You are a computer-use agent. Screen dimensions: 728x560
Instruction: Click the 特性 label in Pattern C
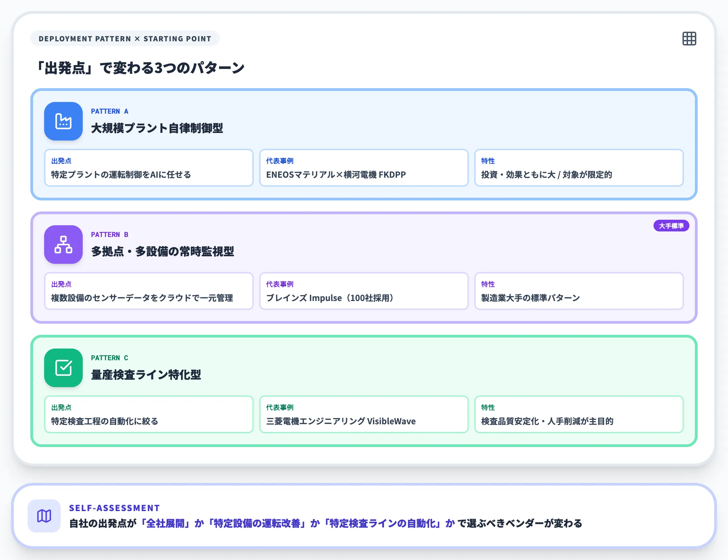(488, 407)
